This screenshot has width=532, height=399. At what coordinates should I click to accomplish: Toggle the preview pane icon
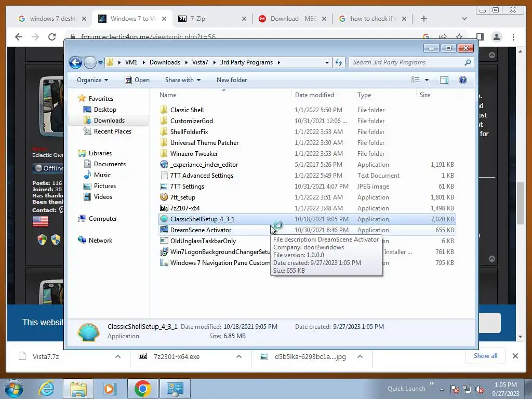point(444,80)
